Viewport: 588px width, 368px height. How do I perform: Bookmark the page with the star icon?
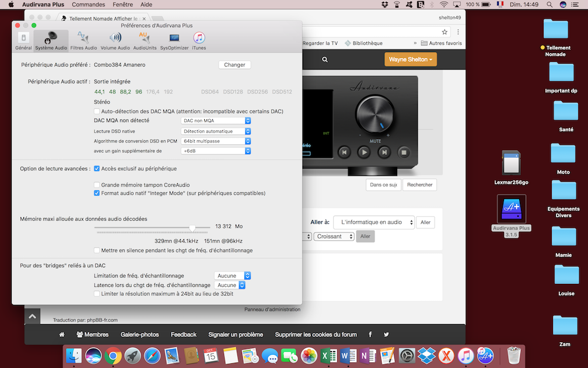(x=444, y=32)
